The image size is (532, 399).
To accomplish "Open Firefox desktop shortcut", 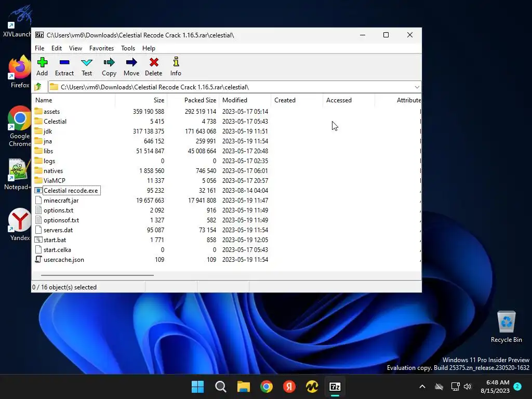I will (19, 72).
